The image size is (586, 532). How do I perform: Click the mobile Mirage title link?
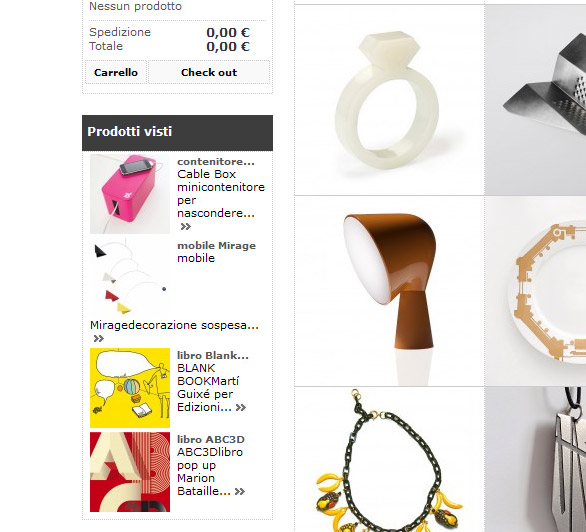(216, 246)
